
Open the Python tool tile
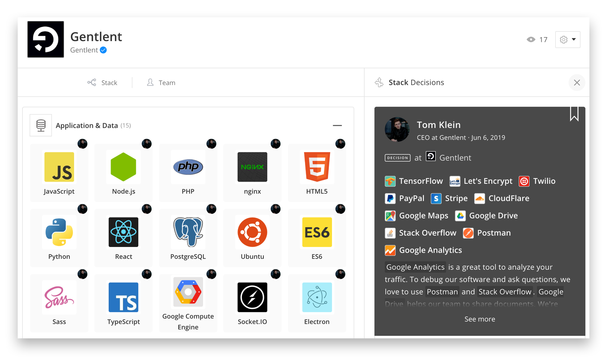[x=59, y=238]
